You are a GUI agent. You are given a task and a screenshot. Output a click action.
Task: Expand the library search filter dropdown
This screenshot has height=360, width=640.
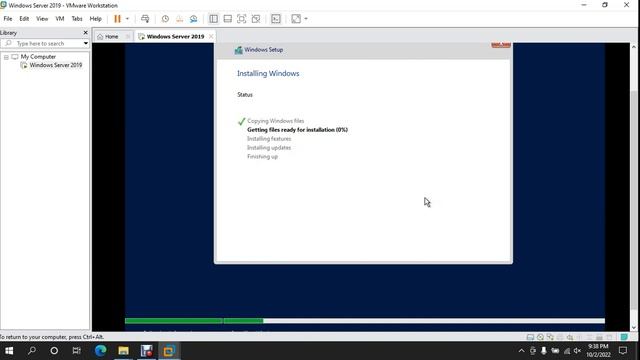pos(86,43)
